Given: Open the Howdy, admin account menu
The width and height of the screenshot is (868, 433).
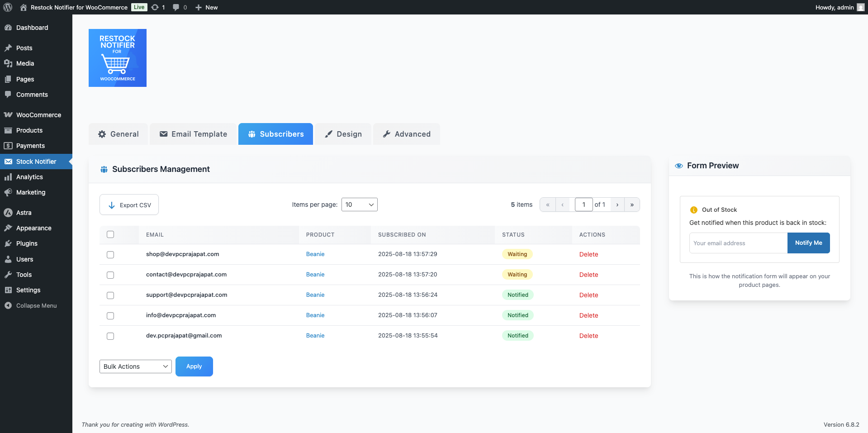Looking at the screenshot, I should tap(834, 7).
